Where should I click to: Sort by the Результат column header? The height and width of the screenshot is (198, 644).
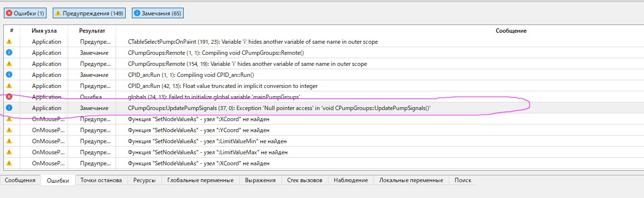pos(92,31)
